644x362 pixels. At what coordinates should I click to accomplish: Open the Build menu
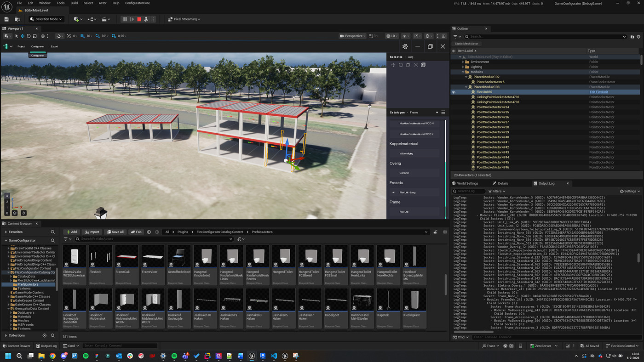[74, 3]
